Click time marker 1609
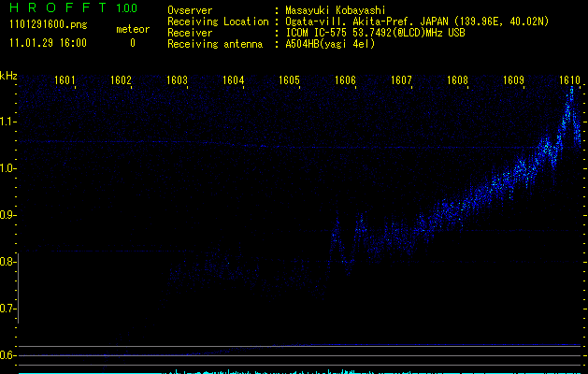This screenshot has height=374, width=588. pos(513,80)
